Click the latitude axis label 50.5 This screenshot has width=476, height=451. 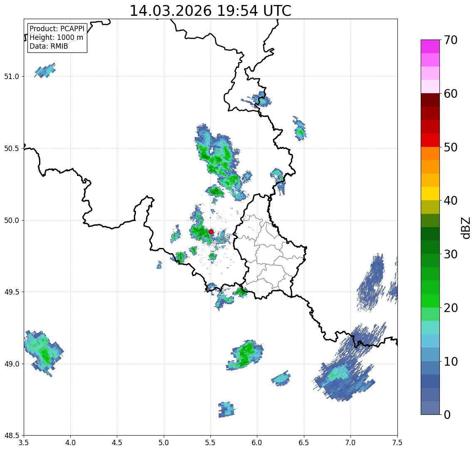(x=12, y=148)
